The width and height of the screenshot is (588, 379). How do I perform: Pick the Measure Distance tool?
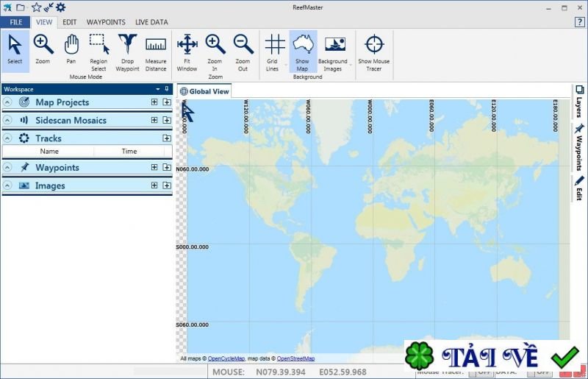tap(155, 52)
